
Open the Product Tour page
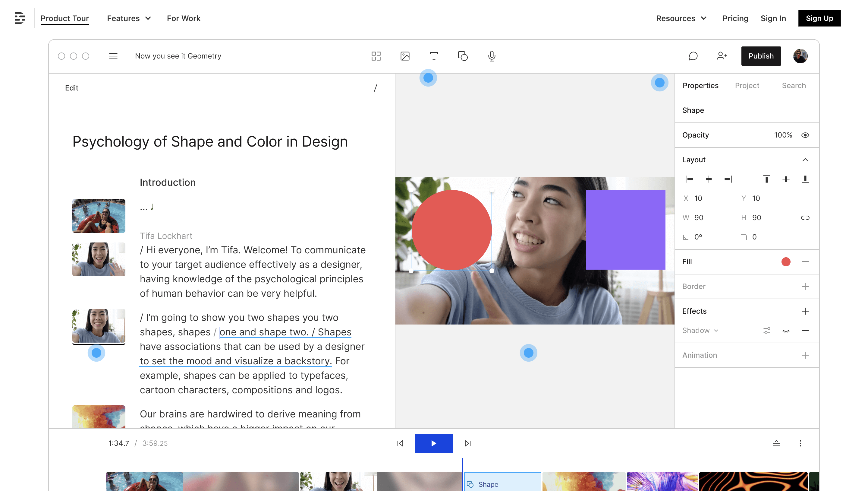(65, 18)
